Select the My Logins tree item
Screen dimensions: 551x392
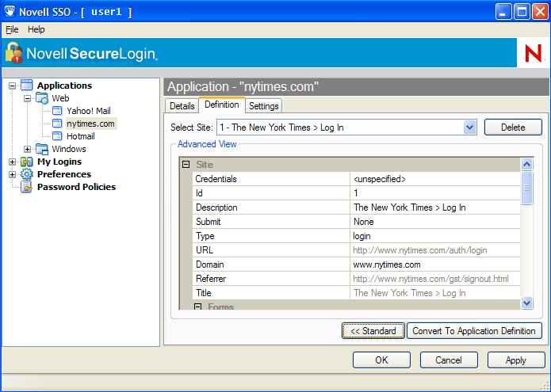(59, 162)
